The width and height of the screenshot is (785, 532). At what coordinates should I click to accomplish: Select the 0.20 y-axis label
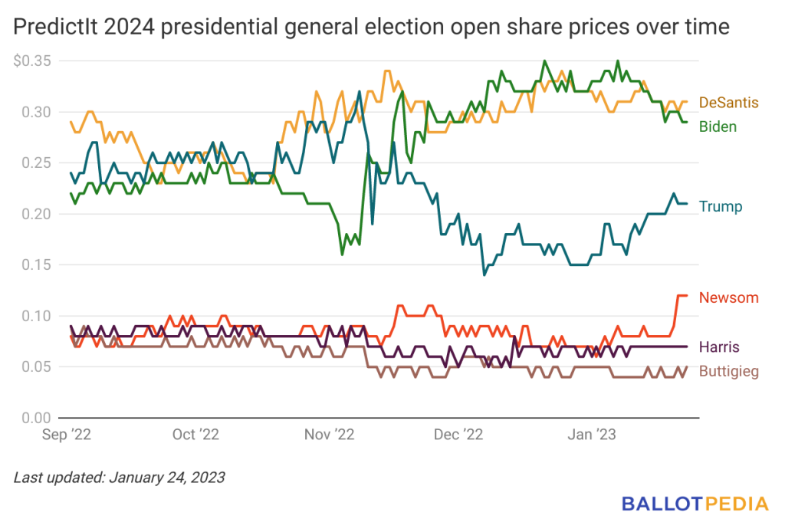tap(36, 214)
